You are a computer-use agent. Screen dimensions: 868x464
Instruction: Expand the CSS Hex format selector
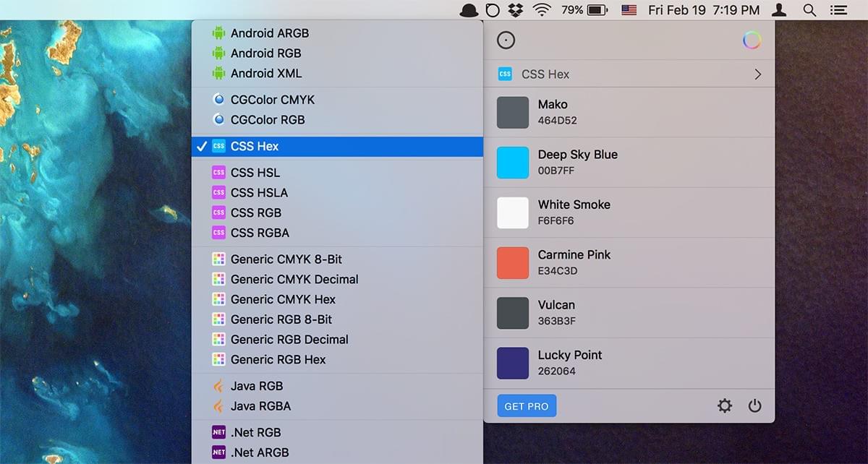(x=629, y=74)
